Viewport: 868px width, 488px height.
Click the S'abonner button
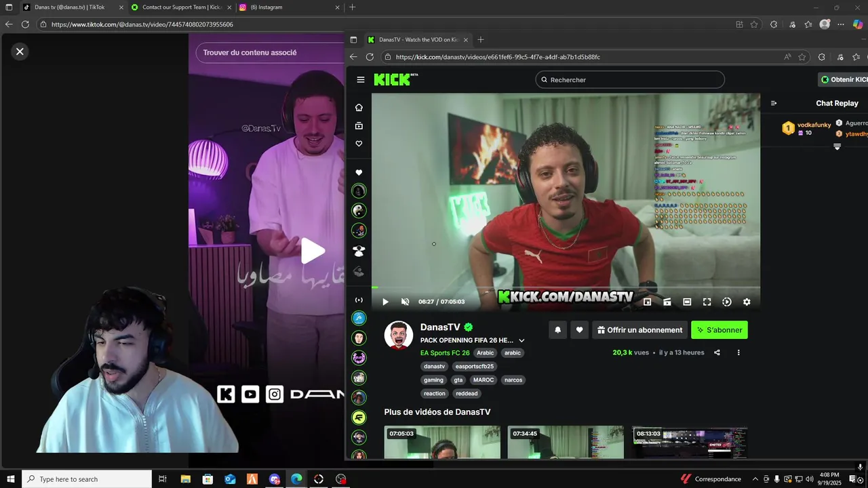coord(719,330)
